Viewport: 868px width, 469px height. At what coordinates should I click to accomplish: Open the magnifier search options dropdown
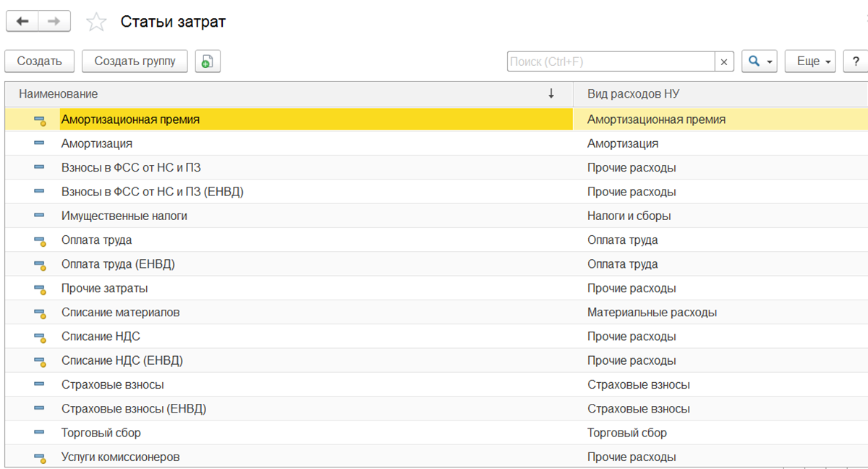759,62
